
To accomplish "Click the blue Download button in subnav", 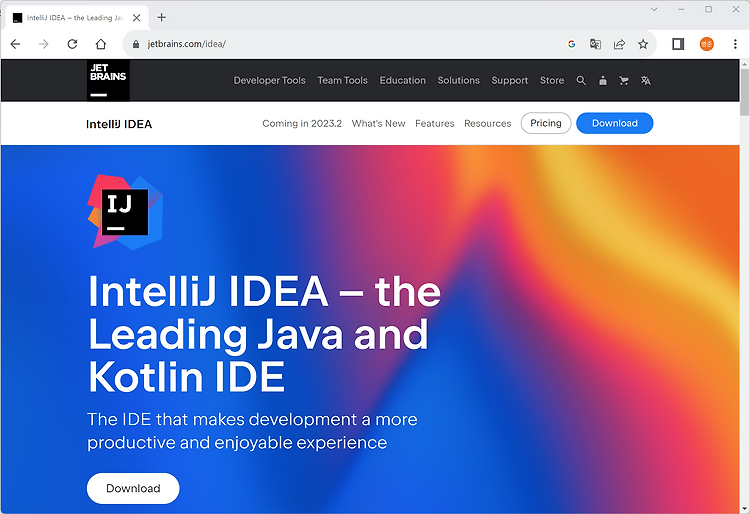I will (615, 123).
